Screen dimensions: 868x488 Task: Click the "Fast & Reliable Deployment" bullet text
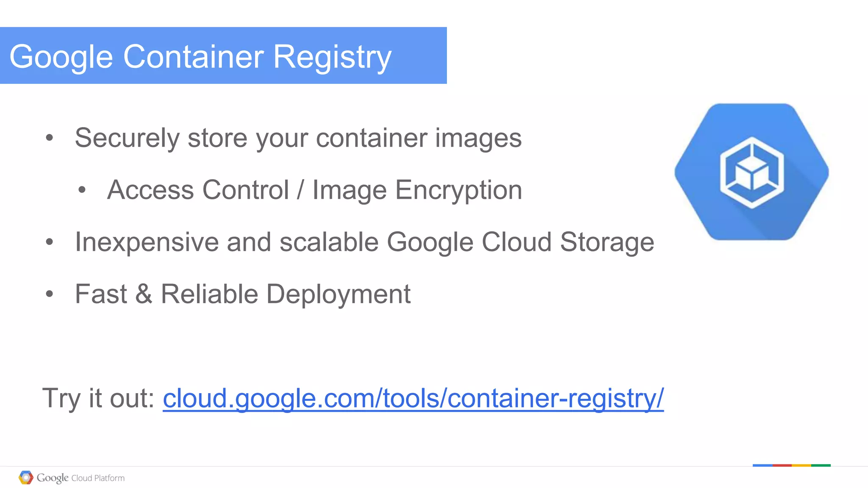point(242,294)
